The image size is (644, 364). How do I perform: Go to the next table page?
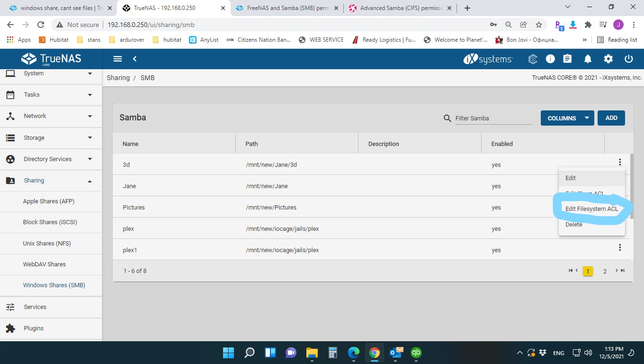[x=617, y=271]
